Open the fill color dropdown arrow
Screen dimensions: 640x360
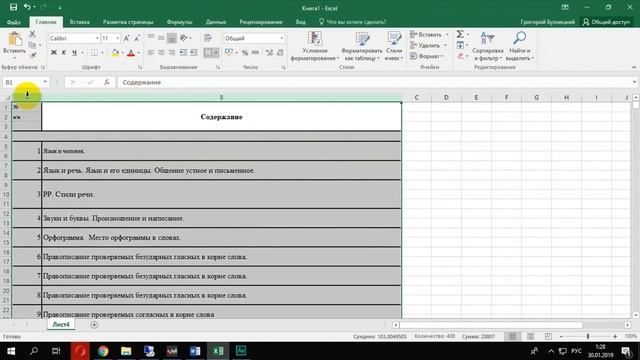[x=122, y=53]
